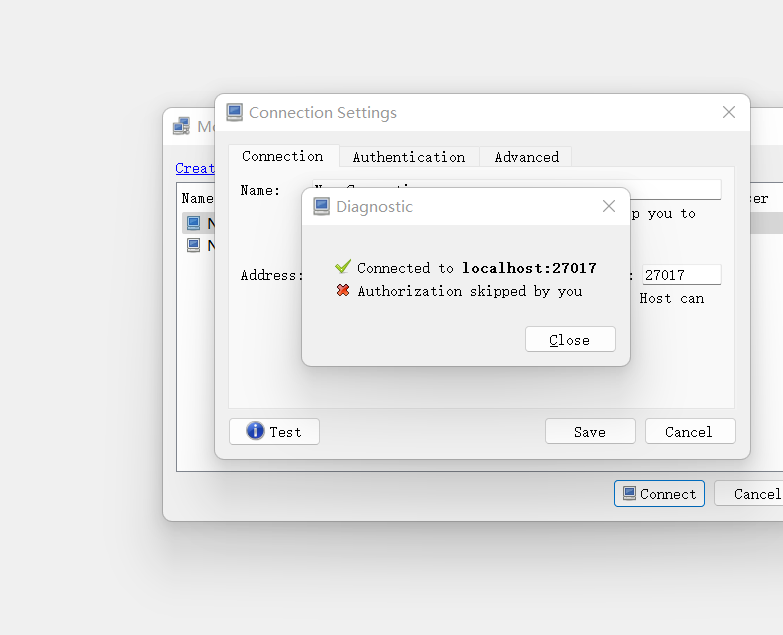Dismiss Diagnostic dialog with the X button

pos(608,206)
